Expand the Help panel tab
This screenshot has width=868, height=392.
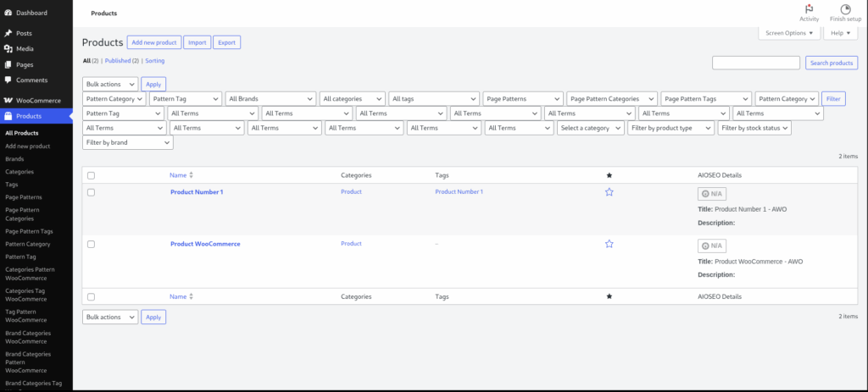[x=840, y=33]
